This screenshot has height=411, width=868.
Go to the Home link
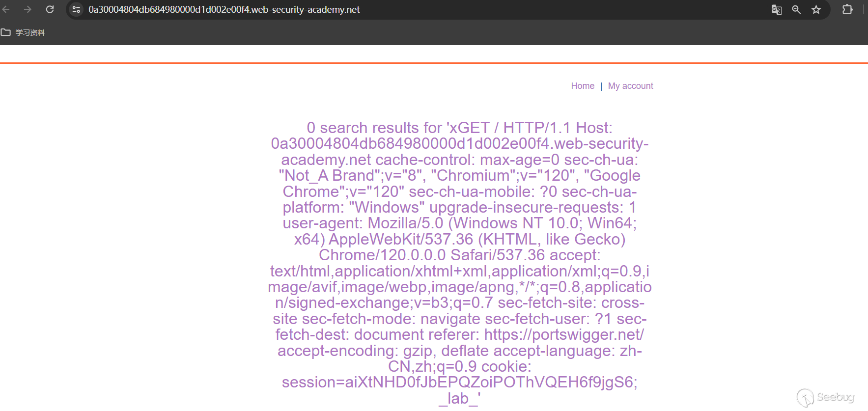point(583,86)
